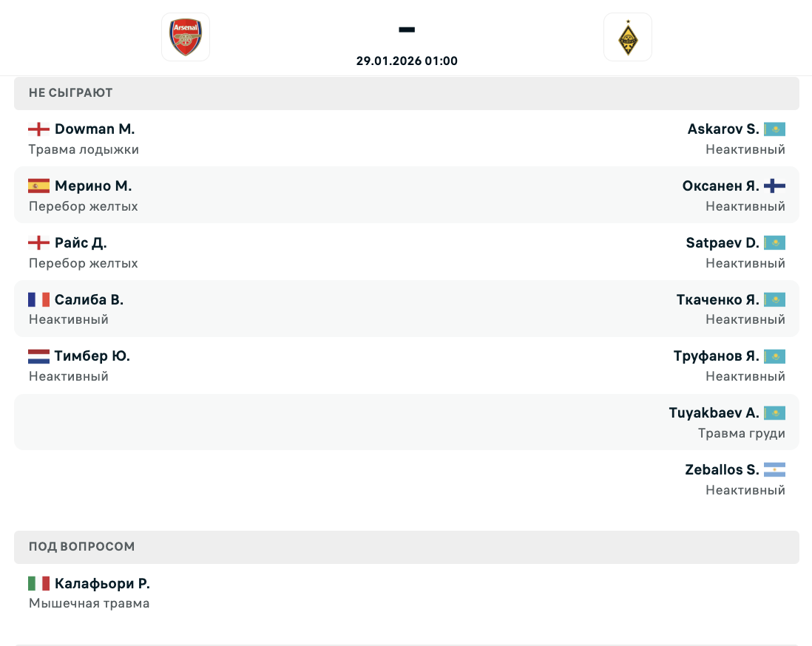Open Калафьори Р. player link

tap(102, 584)
